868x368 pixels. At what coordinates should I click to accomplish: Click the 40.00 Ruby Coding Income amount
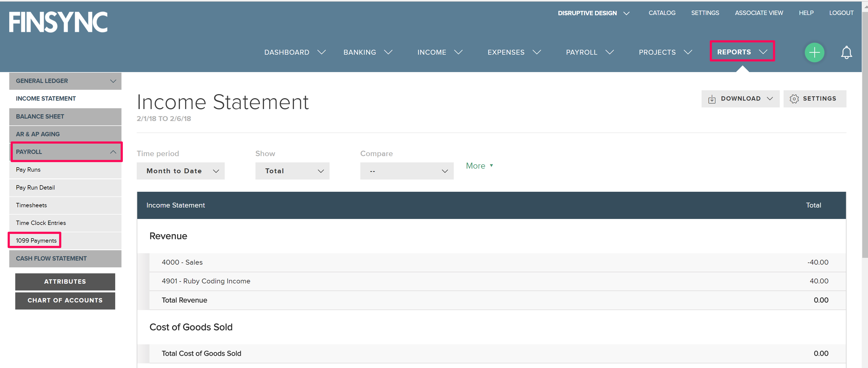point(819,281)
